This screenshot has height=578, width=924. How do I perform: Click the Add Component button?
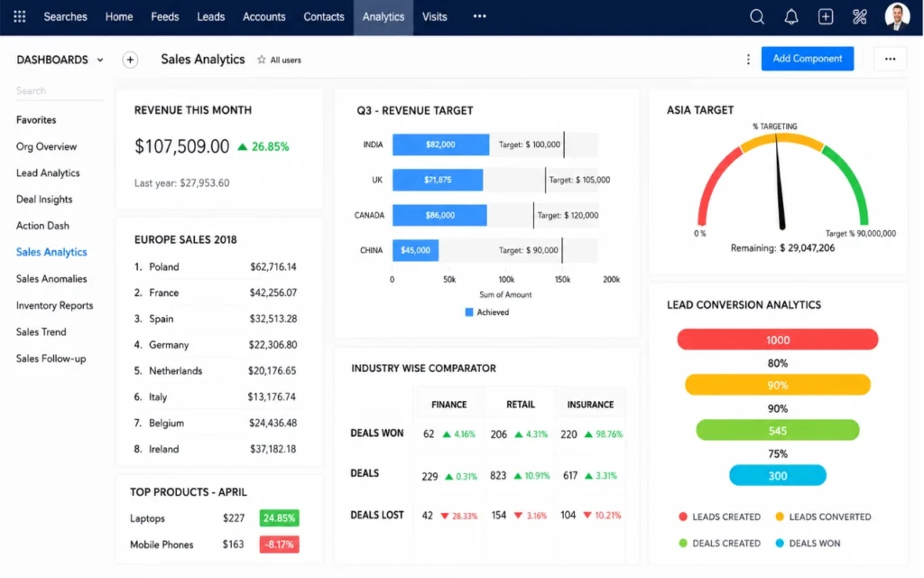808,59
